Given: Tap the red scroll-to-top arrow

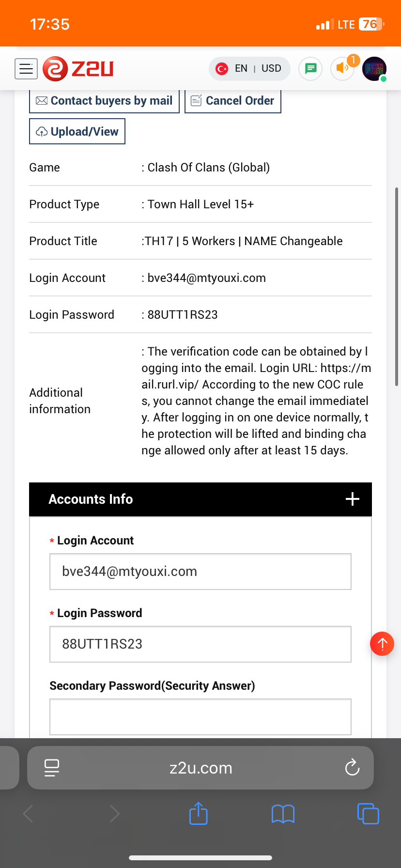Looking at the screenshot, I should (x=382, y=644).
